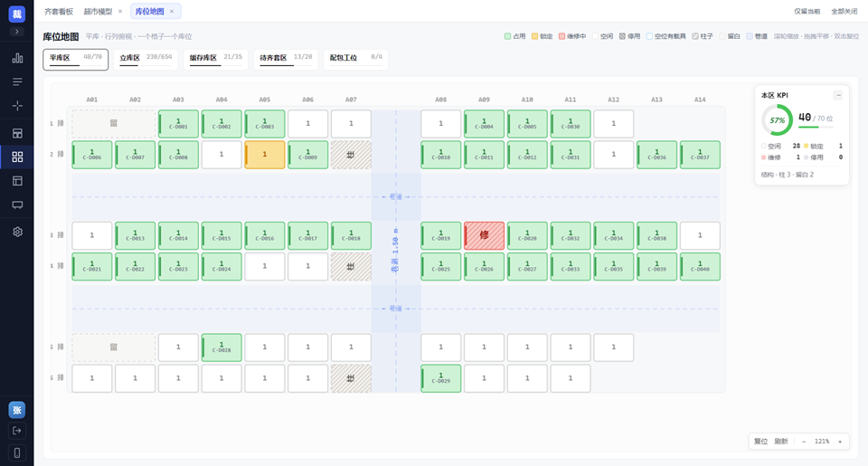Open the crosshair plus sidebar icon
This screenshot has width=868, height=466.
pyautogui.click(x=17, y=106)
